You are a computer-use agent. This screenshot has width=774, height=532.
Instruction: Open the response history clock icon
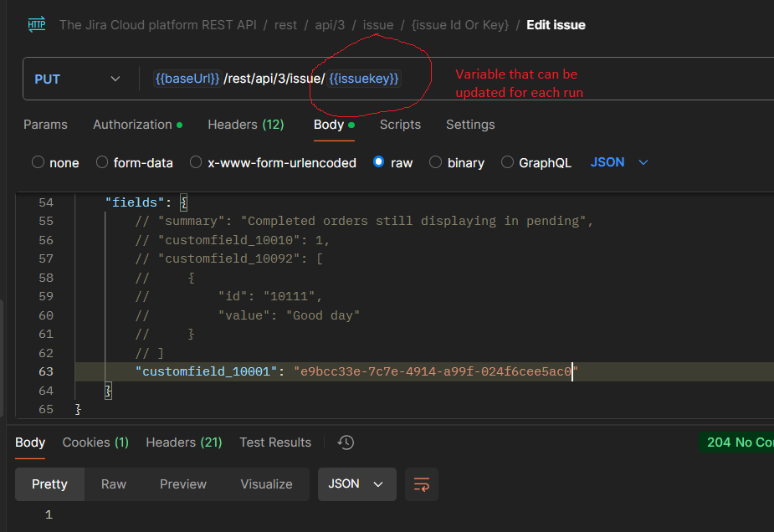pyautogui.click(x=346, y=442)
